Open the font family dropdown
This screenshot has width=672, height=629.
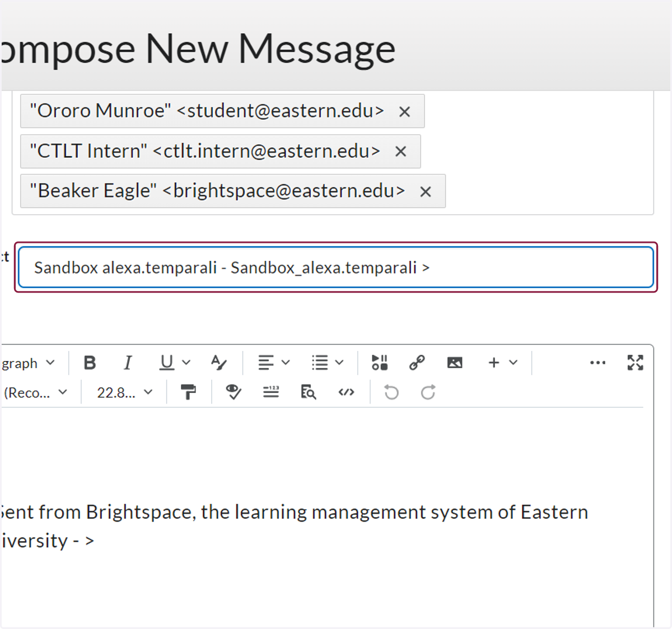pos(35,393)
